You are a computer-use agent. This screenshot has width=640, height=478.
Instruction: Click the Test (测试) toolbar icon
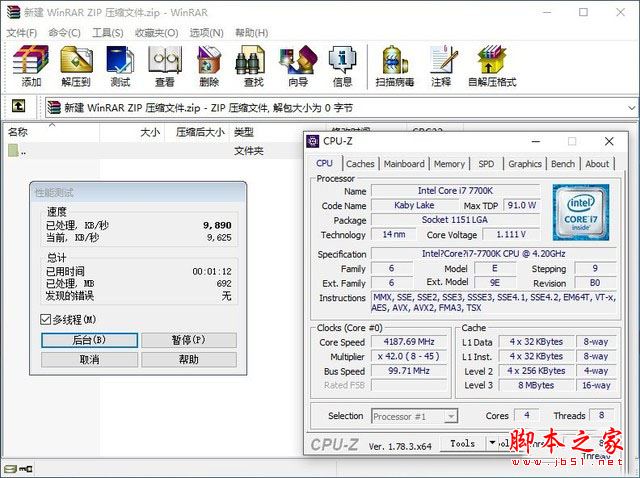click(x=120, y=59)
